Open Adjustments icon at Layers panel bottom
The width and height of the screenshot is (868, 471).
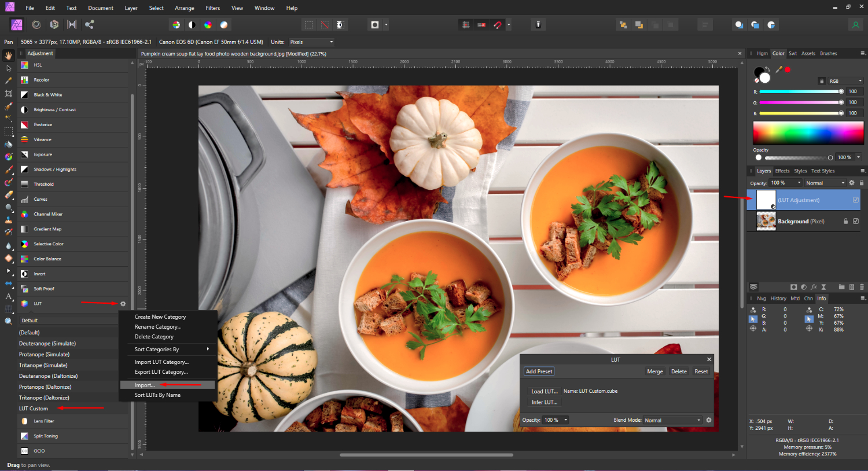click(804, 287)
